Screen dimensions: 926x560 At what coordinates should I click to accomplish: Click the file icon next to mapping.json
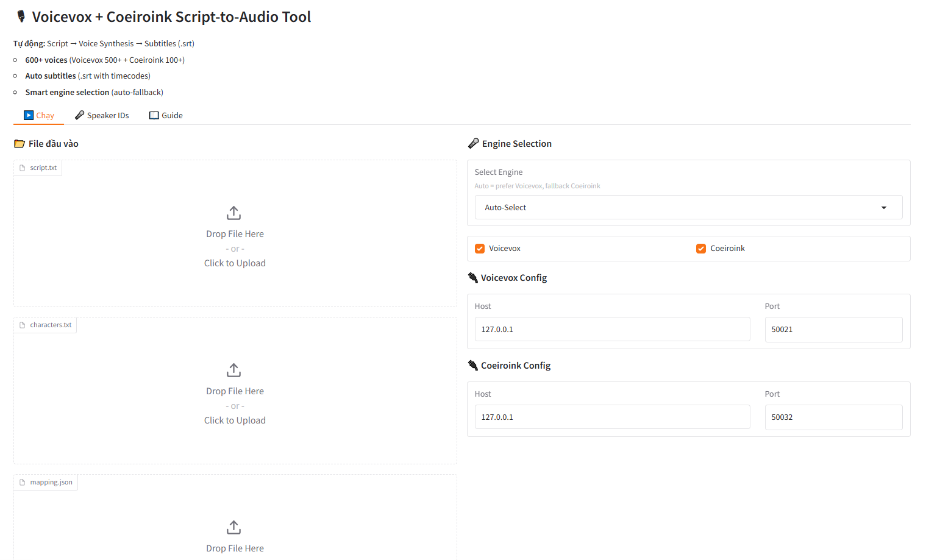(x=23, y=482)
